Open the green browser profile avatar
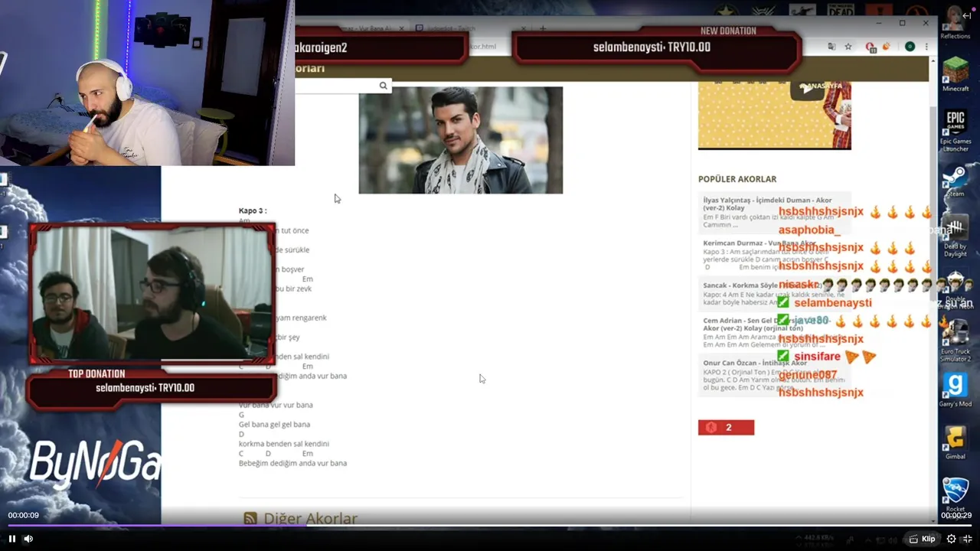The image size is (980, 551). 910,47
